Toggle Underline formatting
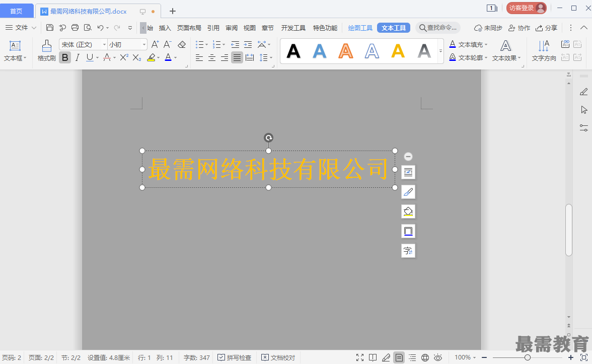The width and height of the screenshot is (592, 364). pos(90,57)
